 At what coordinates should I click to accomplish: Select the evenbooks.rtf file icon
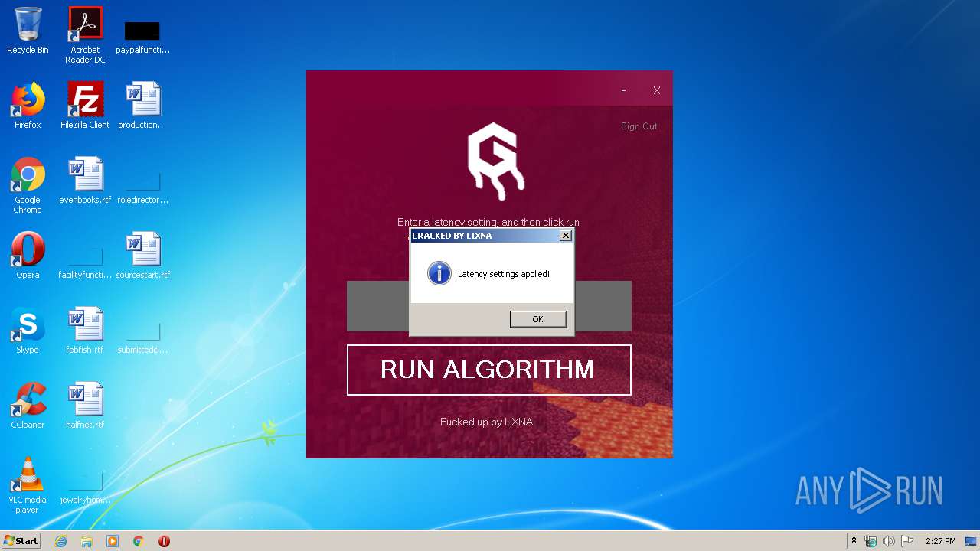(85, 181)
